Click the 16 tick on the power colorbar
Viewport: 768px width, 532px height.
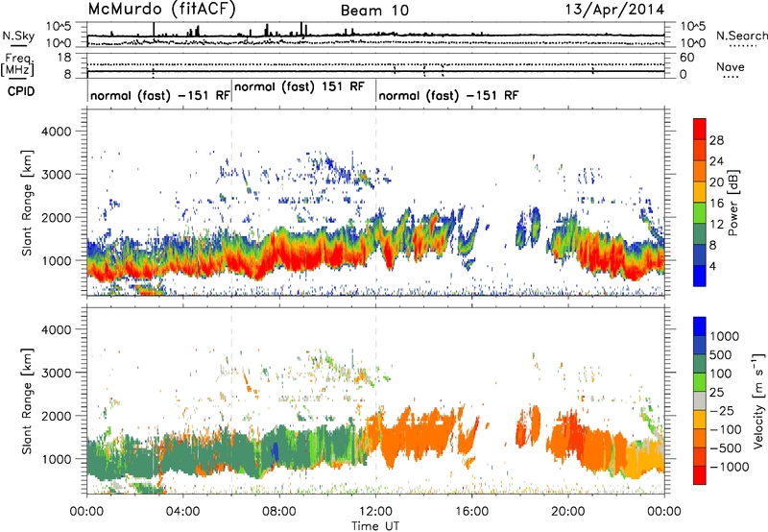click(716, 204)
